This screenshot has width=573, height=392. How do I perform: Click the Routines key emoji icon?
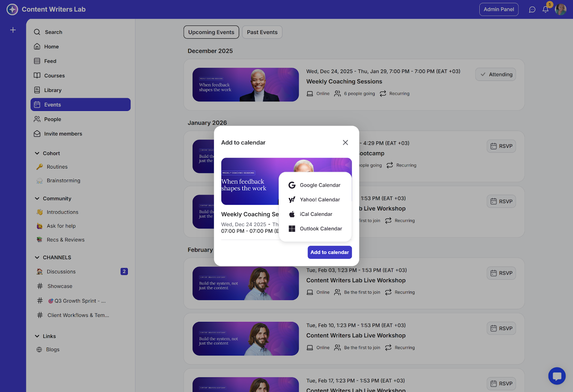point(39,167)
